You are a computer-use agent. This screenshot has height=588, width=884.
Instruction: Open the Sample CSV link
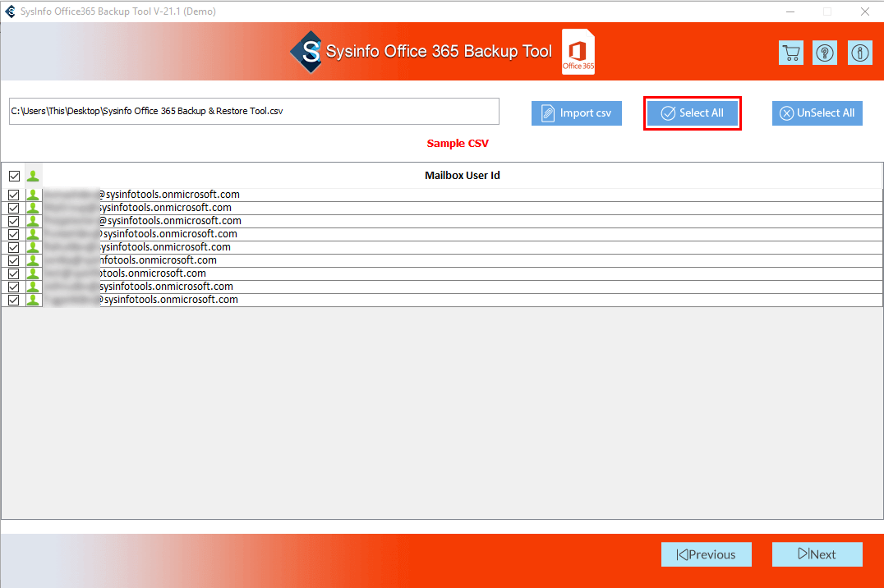458,143
